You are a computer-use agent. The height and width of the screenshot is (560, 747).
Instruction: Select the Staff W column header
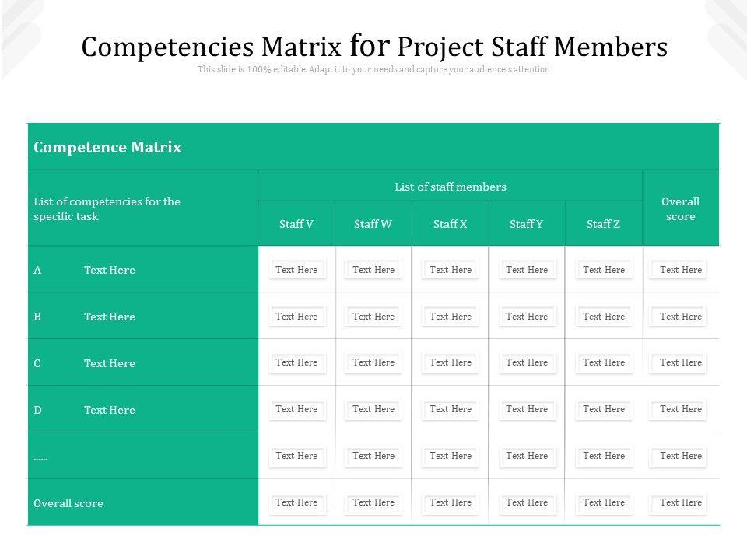pos(373,224)
